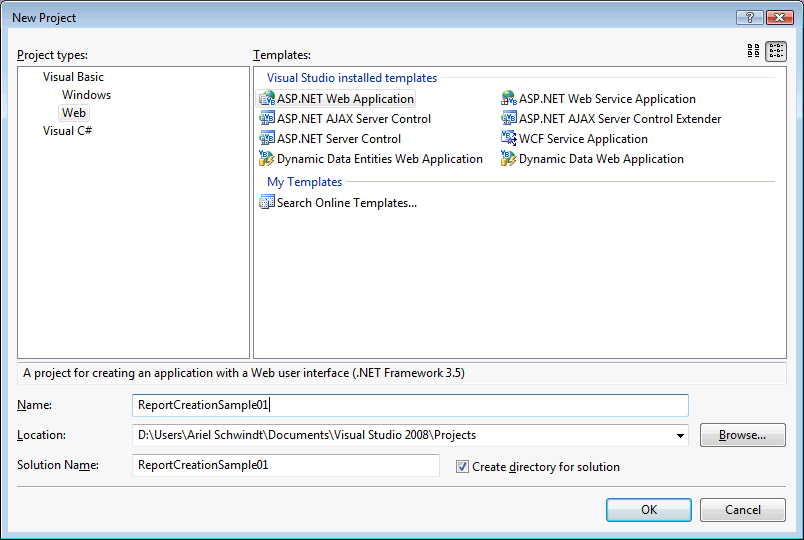Screen dimensions: 804x540
Task: Select ASP.NET AJAX Server Control Extender icon
Action: [509, 119]
